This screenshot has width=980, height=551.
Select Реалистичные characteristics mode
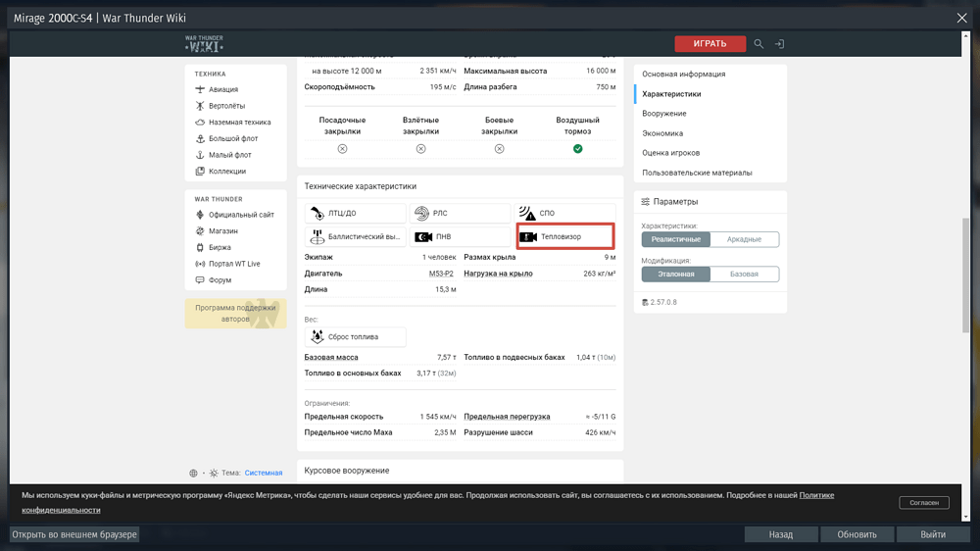[x=675, y=239]
